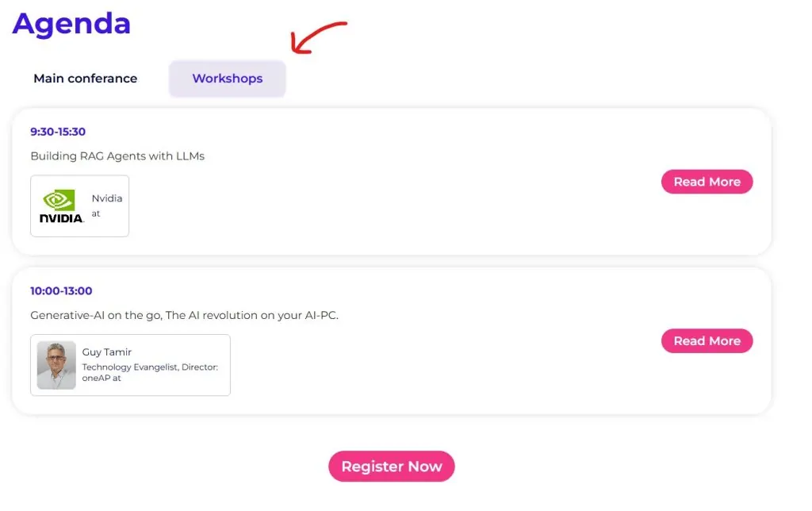Click the NVIDIA logo image
812x511 pixels.
[x=61, y=206]
